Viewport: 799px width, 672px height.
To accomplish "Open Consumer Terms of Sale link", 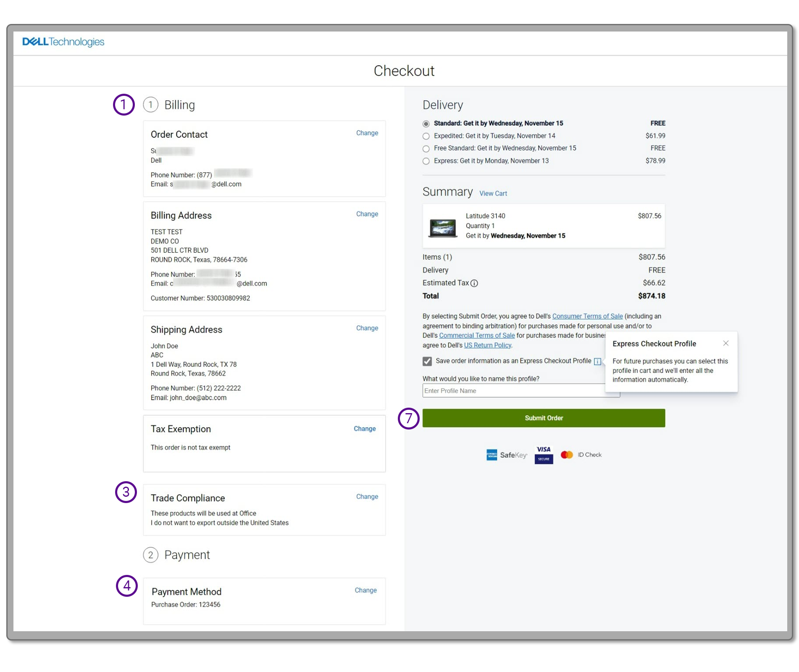I will tap(587, 316).
